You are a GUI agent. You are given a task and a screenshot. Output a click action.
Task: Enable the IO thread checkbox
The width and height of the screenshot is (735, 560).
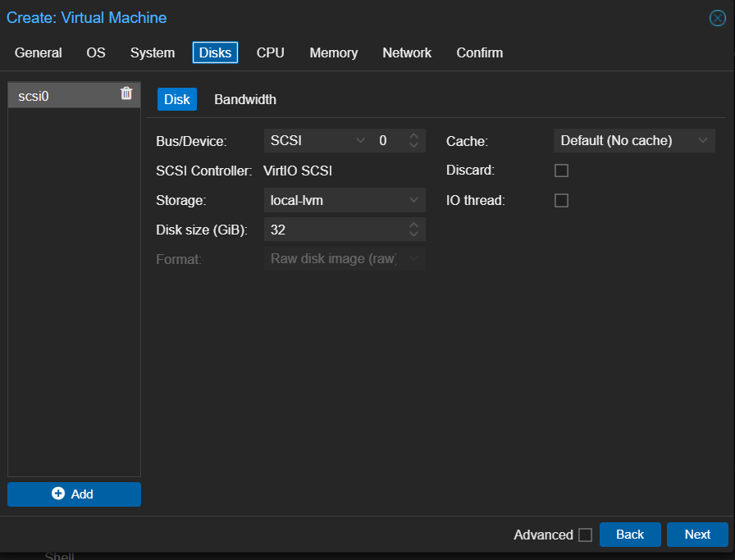coord(561,200)
